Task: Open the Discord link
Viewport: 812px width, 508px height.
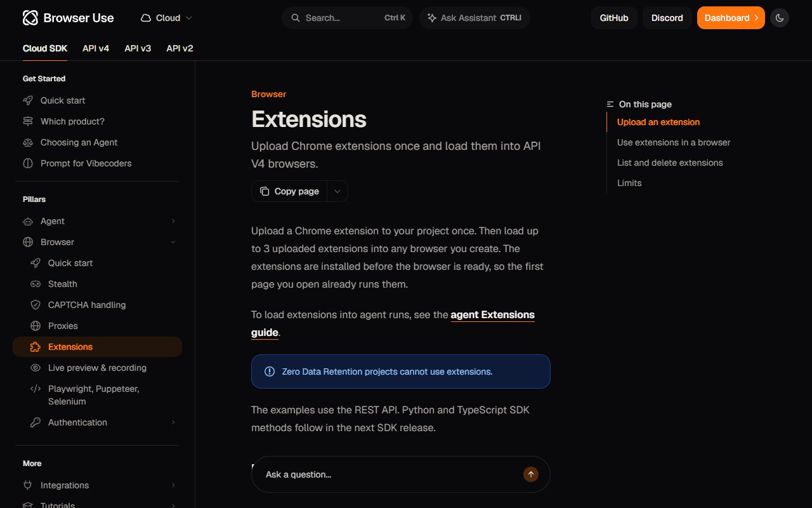Action: click(x=667, y=18)
